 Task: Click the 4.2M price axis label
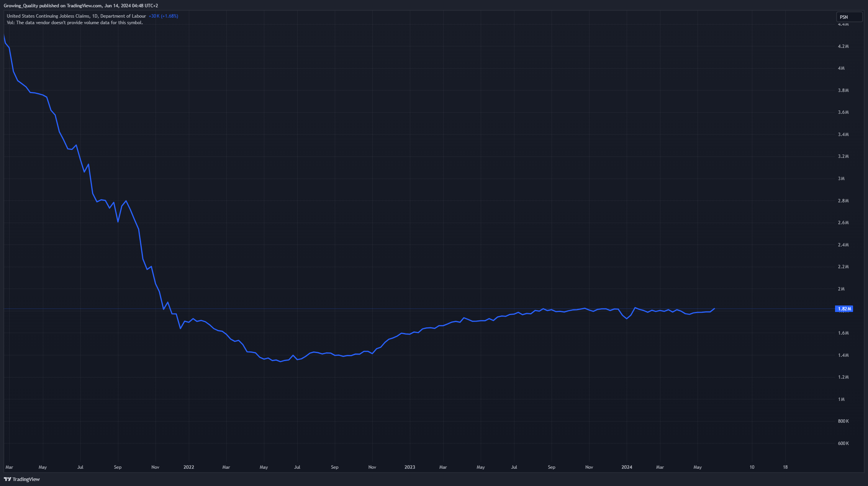coord(843,46)
